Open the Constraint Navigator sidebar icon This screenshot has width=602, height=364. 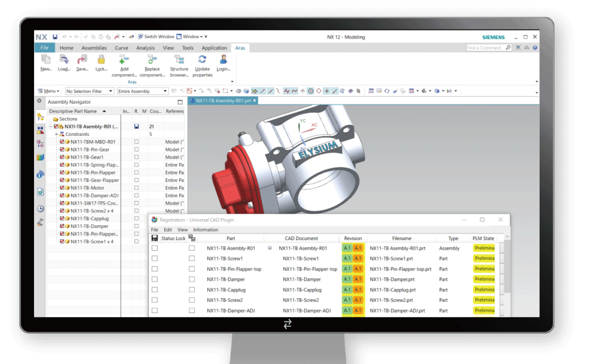[40, 130]
